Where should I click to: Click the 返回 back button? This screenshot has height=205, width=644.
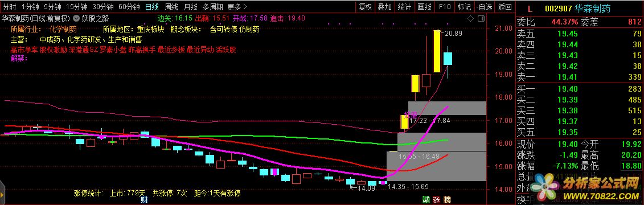[504, 7]
